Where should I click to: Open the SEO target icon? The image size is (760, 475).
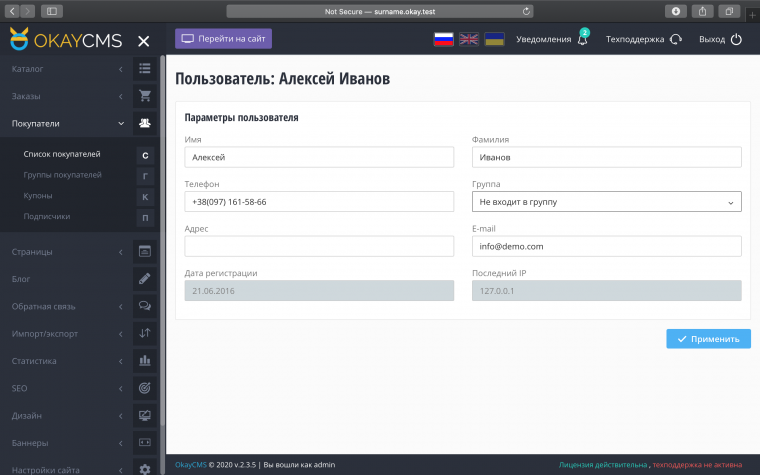point(145,388)
